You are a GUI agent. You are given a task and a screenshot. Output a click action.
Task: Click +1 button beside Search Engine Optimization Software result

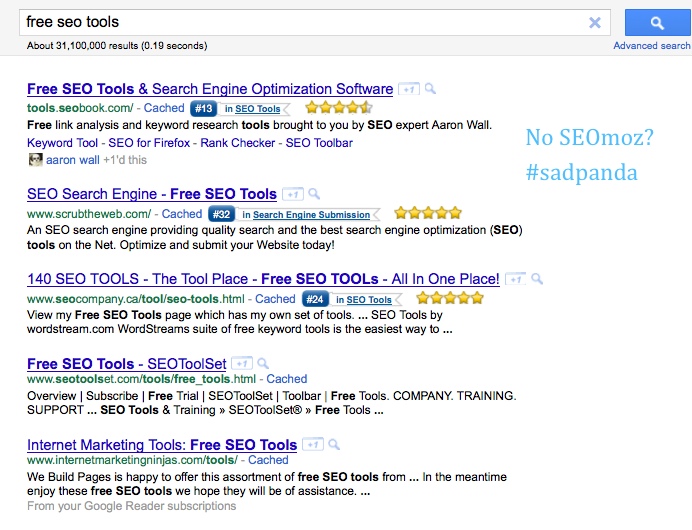(x=409, y=89)
